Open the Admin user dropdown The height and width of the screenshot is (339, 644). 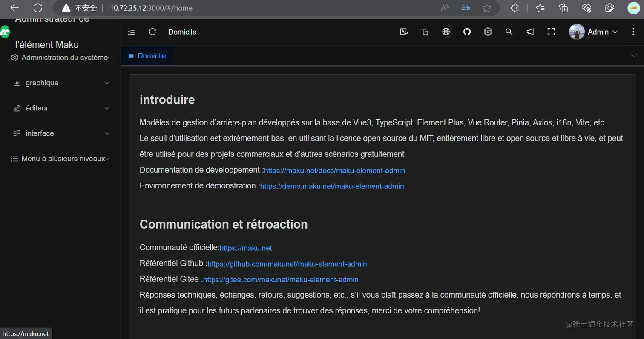[x=594, y=32]
